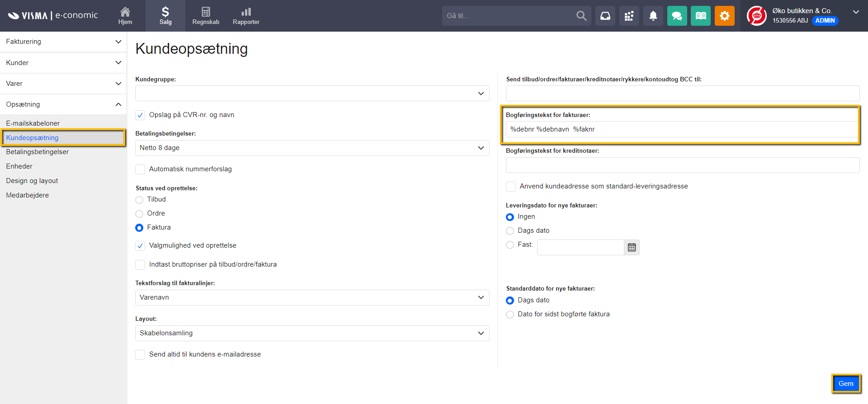Open the notifications bell
The height and width of the screenshot is (404, 868).
click(653, 16)
